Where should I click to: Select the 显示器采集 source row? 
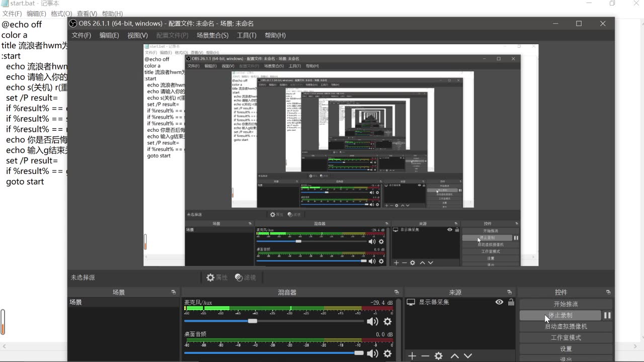coord(460,302)
